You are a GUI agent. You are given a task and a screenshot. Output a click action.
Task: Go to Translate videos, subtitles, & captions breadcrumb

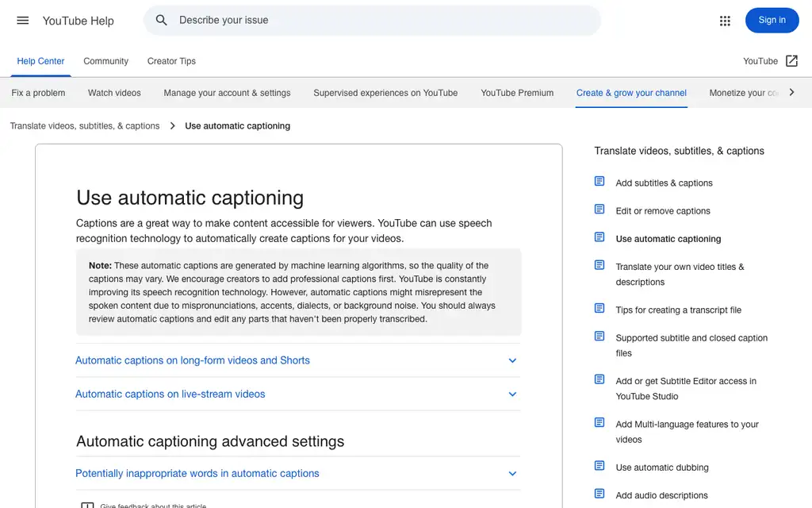pos(85,126)
